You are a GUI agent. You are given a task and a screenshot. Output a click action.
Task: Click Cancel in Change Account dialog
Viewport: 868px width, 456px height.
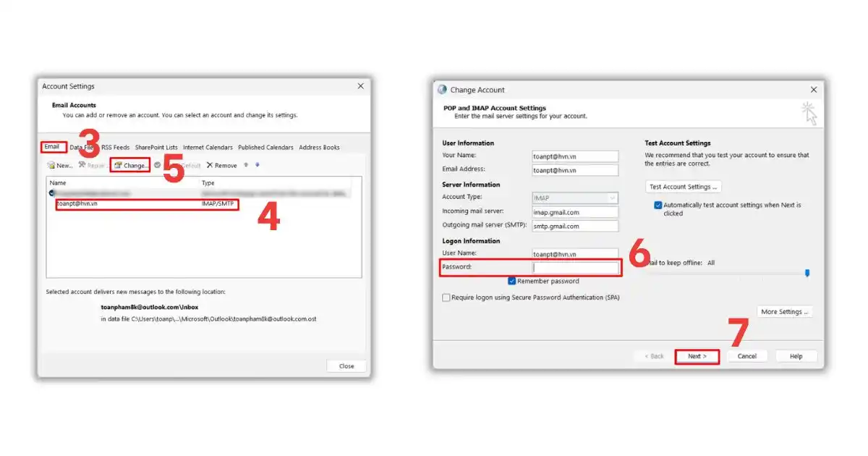pos(747,356)
